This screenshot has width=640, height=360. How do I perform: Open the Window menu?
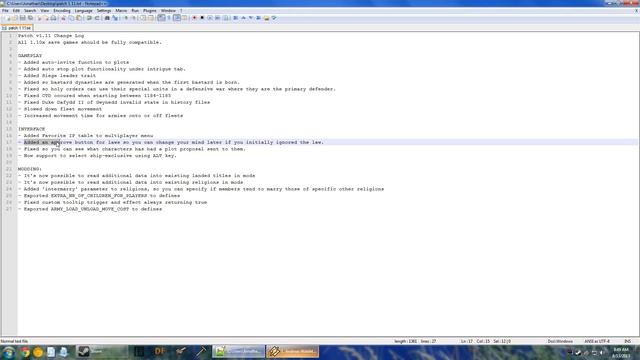tap(168, 11)
